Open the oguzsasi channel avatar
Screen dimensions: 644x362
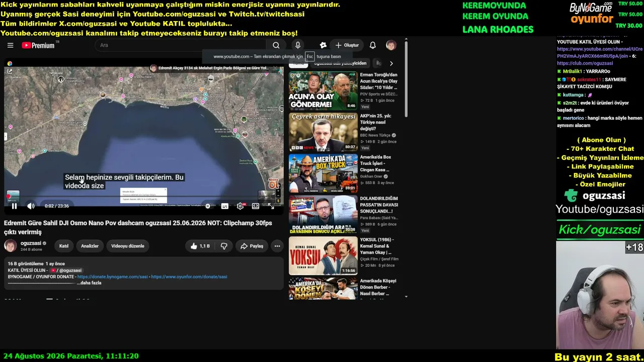point(11,245)
